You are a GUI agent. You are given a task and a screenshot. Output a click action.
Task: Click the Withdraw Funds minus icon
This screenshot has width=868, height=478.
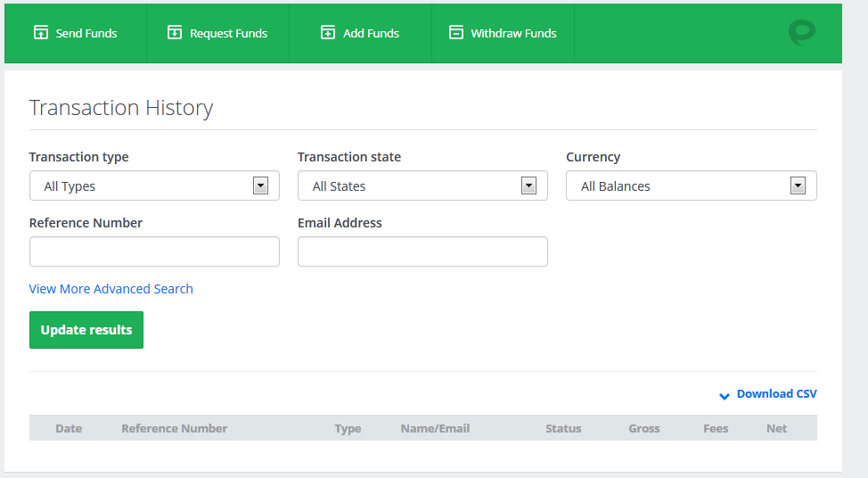[456, 33]
